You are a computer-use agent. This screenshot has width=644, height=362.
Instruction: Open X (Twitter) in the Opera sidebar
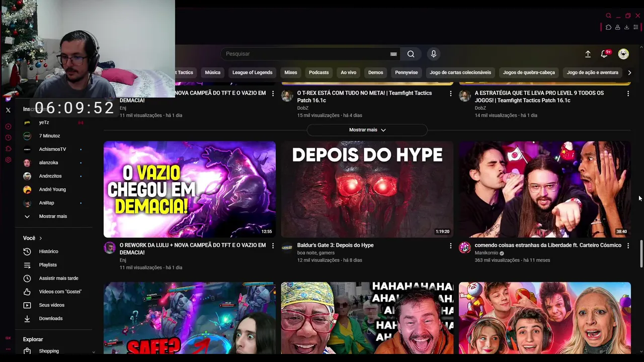coord(8,110)
